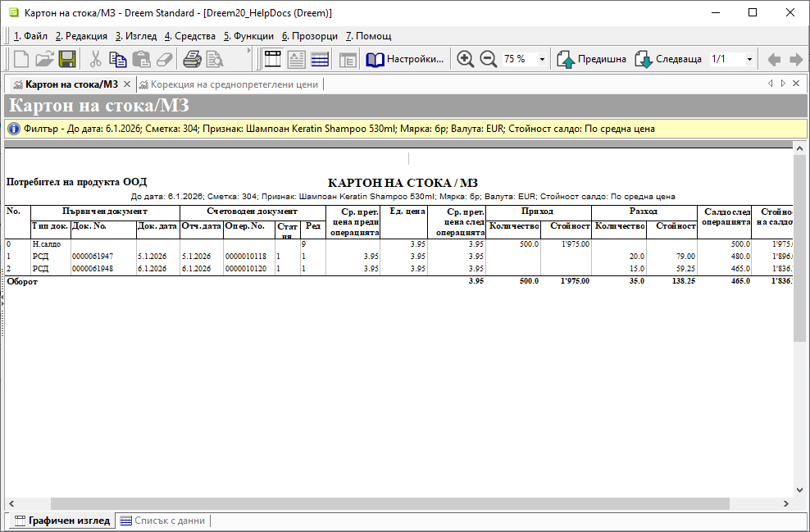
Task: Click the Print icon in toolbar
Action: point(192,59)
